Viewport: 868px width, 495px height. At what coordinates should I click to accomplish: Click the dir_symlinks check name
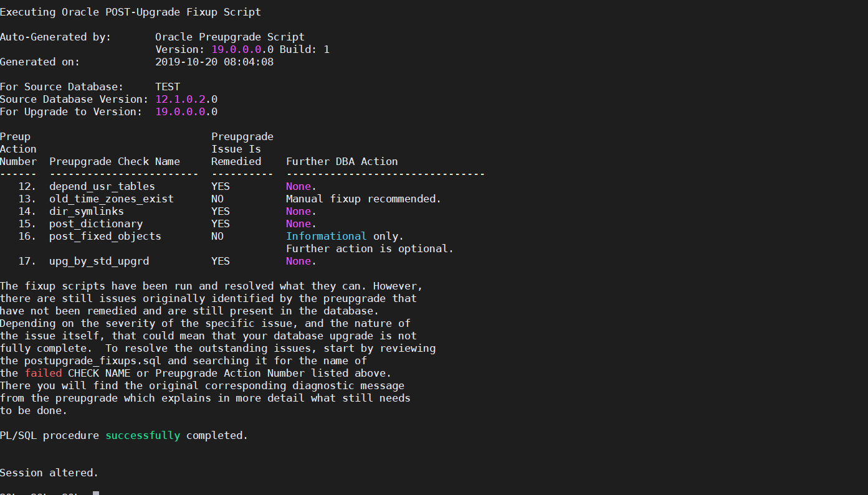point(87,211)
